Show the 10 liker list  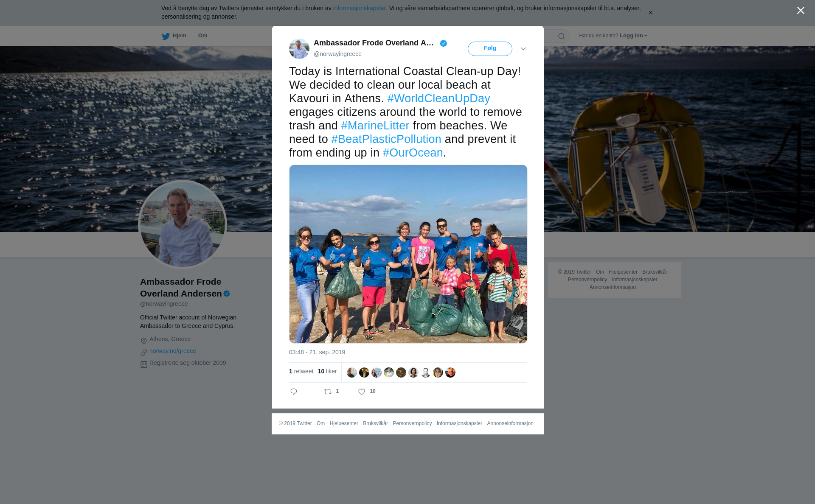tap(327, 371)
